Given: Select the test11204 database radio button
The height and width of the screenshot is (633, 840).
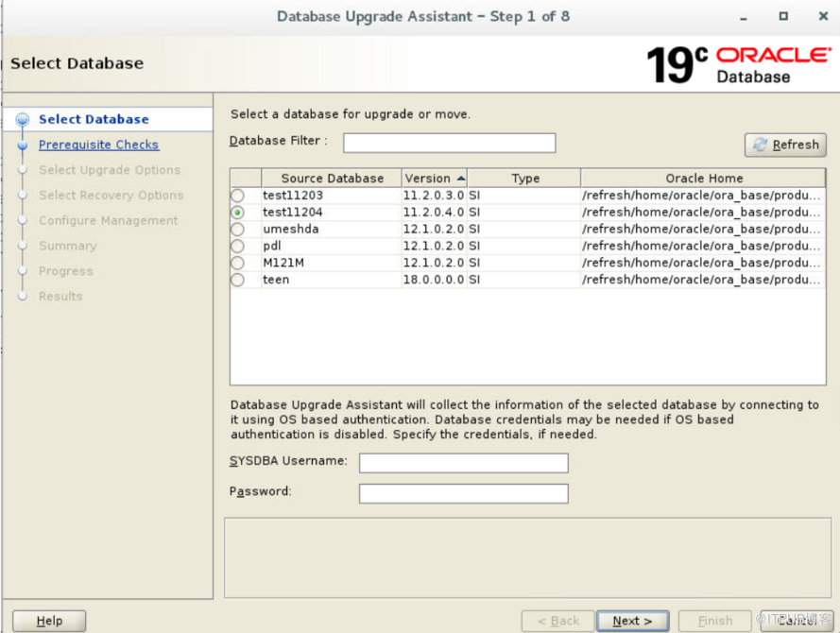Looking at the screenshot, I should [x=237, y=213].
